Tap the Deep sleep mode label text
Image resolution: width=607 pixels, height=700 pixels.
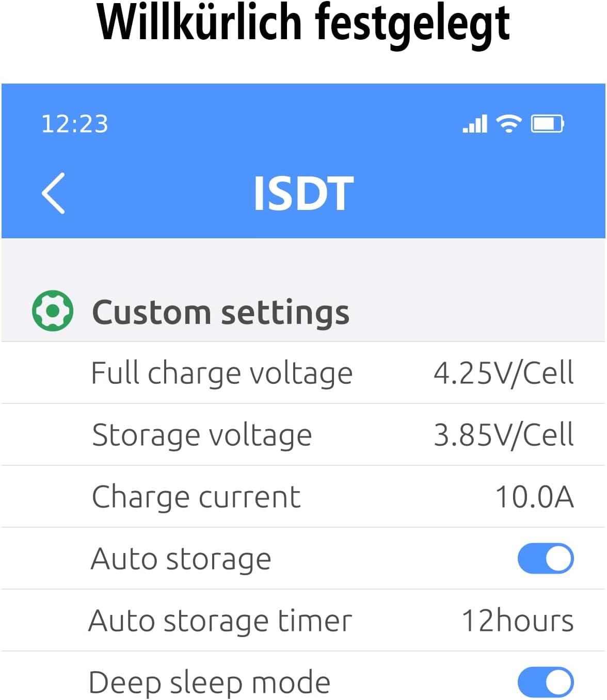[210, 682]
